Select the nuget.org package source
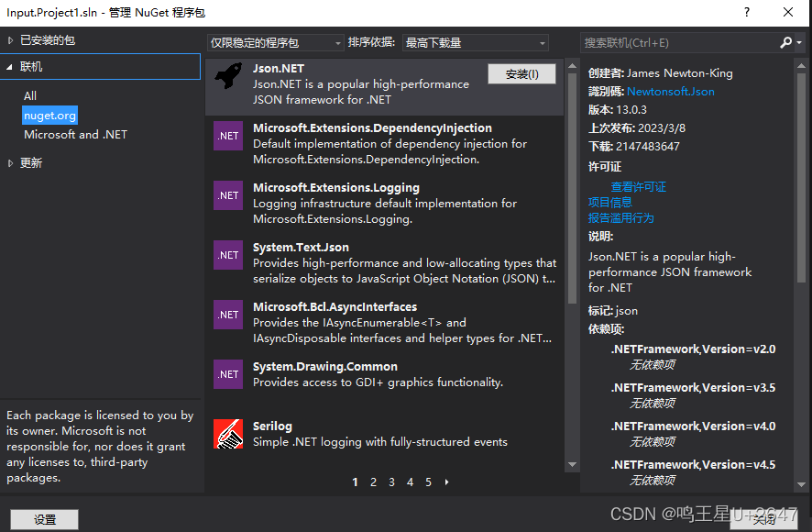The image size is (812, 532). pyautogui.click(x=49, y=115)
